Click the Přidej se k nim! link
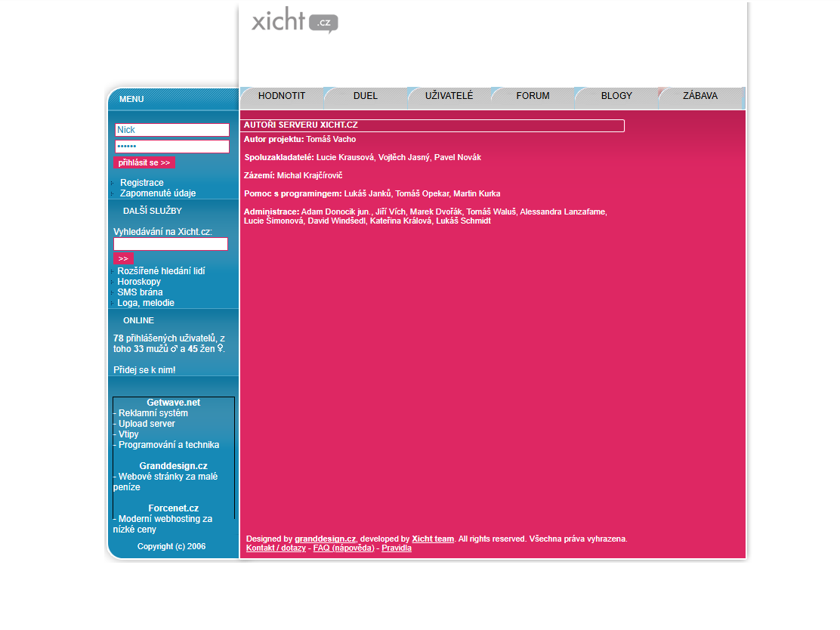840x630 pixels. click(x=144, y=370)
